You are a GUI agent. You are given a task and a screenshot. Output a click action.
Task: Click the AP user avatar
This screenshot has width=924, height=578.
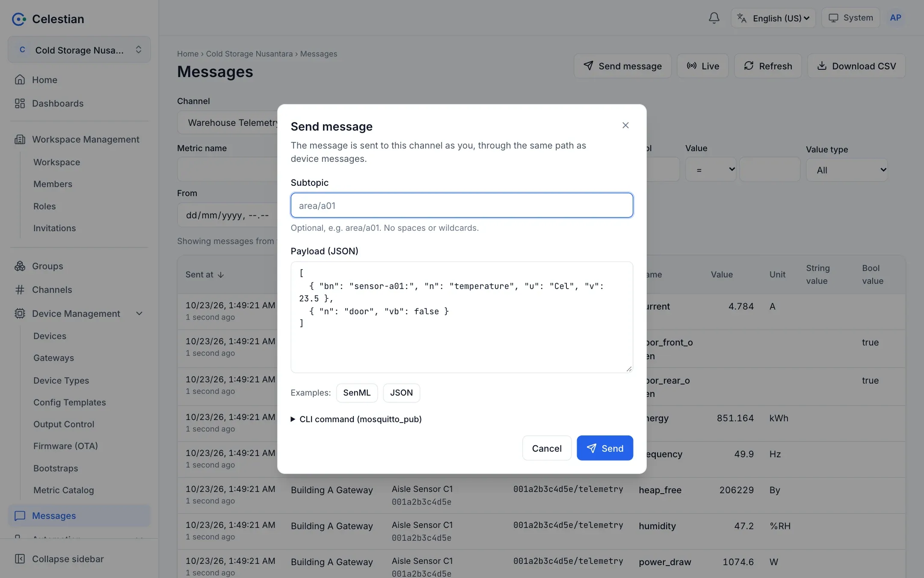click(896, 18)
